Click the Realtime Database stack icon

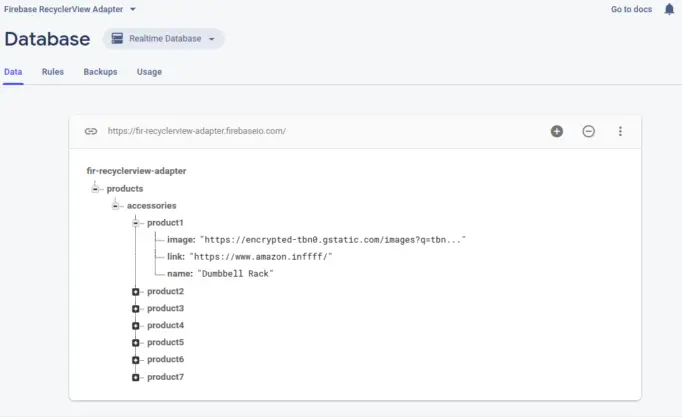point(117,39)
